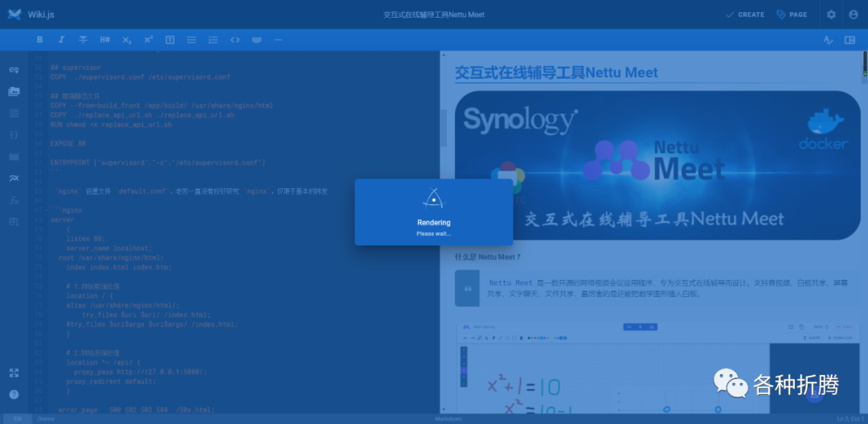This screenshot has height=424, width=868.
Task: Apply italic formatting from toolbar
Action: [61, 40]
